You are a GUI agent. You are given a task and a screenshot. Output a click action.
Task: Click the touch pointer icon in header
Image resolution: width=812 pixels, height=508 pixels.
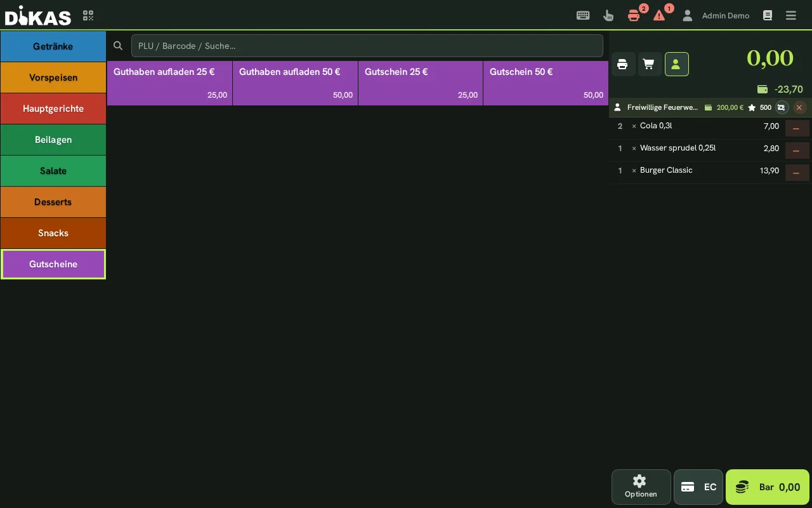608,15
